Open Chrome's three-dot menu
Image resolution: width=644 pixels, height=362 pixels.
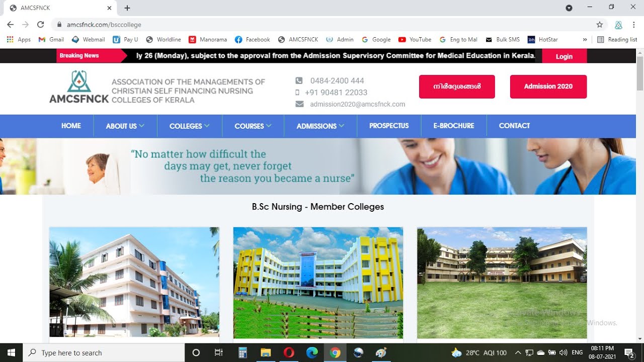[634, 24]
